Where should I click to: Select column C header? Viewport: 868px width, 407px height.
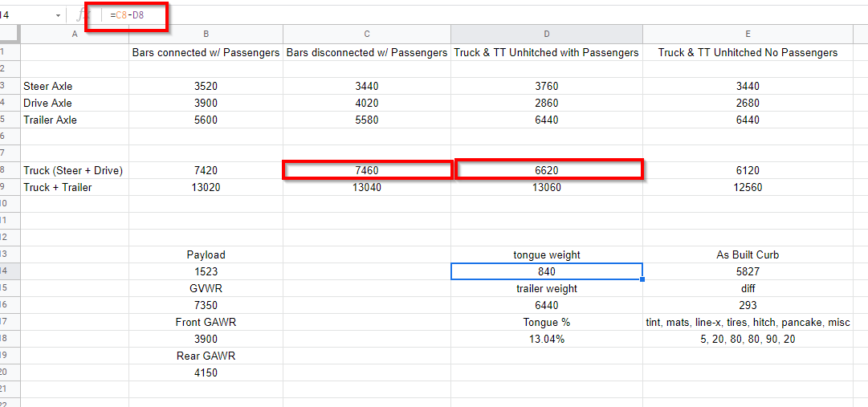[x=367, y=34]
